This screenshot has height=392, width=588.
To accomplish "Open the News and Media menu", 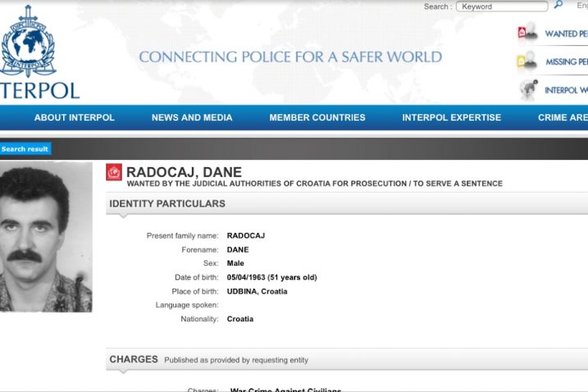I will pyautogui.click(x=192, y=117).
